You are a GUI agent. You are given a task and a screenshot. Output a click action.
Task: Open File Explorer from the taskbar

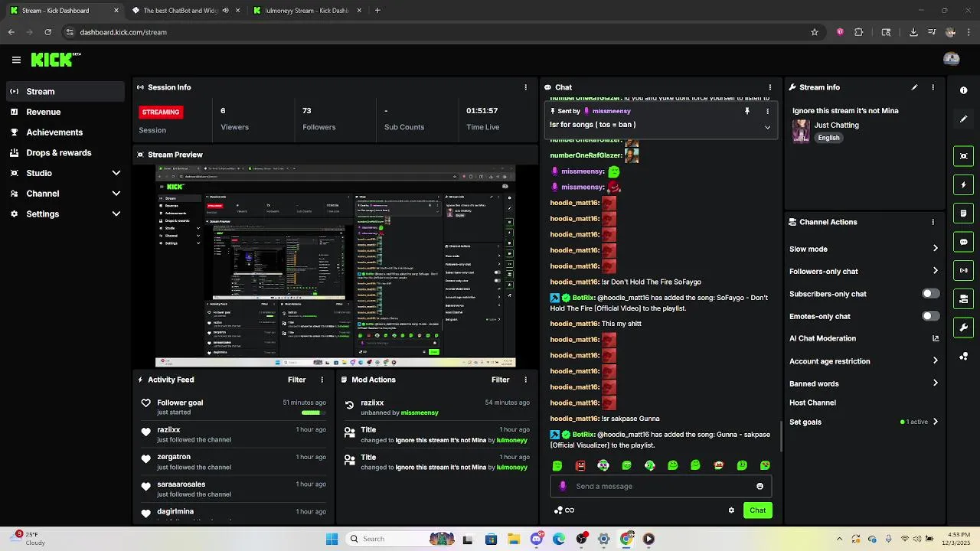tap(514, 539)
